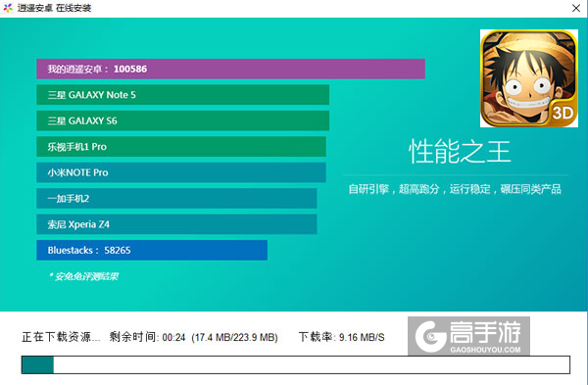Select the 一加手机2 bar
The width and height of the screenshot is (588, 385).
176,198
